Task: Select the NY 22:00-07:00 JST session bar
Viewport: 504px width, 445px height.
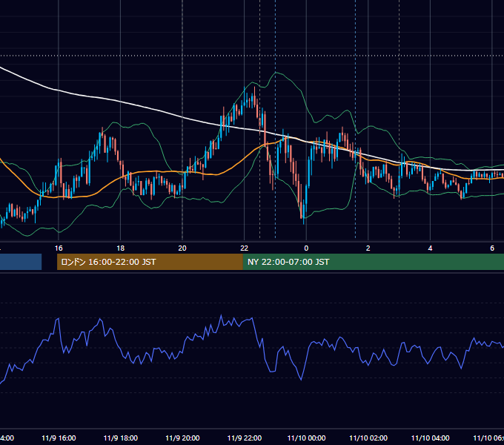Action: (x=373, y=262)
